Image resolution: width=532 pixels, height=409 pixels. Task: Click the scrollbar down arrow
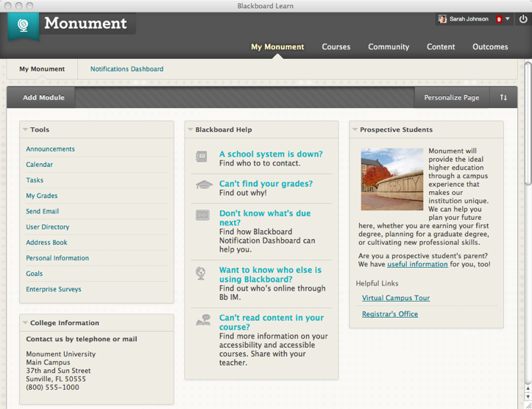pos(528,396)
